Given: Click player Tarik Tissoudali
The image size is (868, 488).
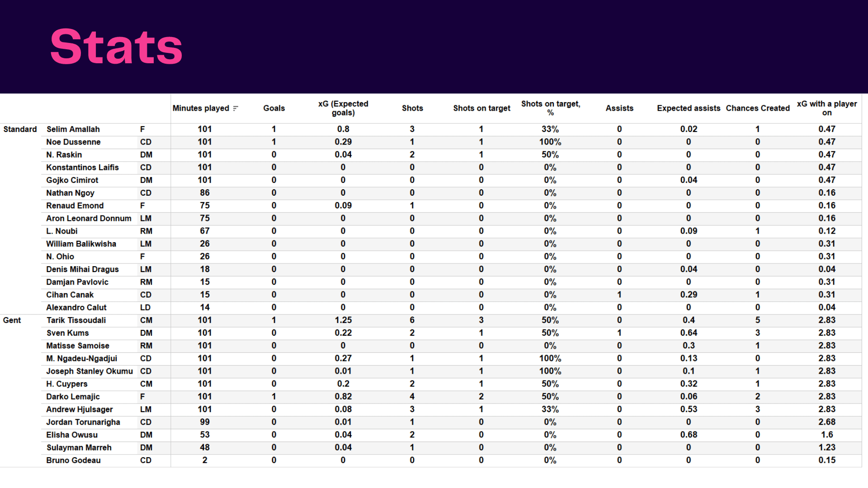Looking at the screenshot, I should pyautogui.click(x=76, y=320).
